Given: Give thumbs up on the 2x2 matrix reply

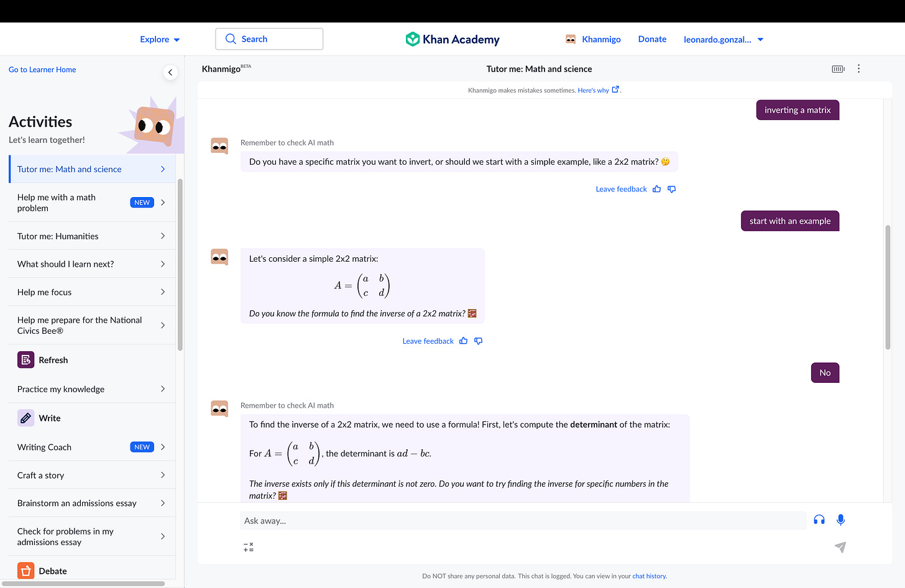Looking at the screenshot, I should click(464, 341).
